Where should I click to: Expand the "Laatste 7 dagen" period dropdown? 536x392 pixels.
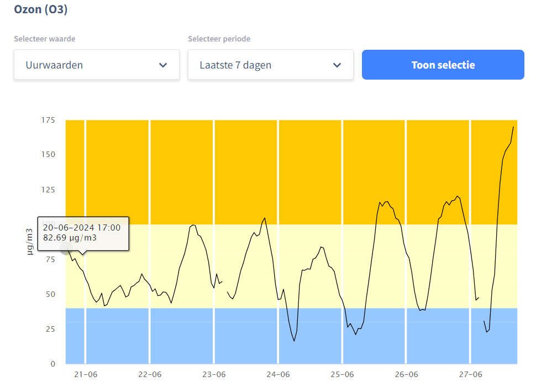click(x=262, y=65)
